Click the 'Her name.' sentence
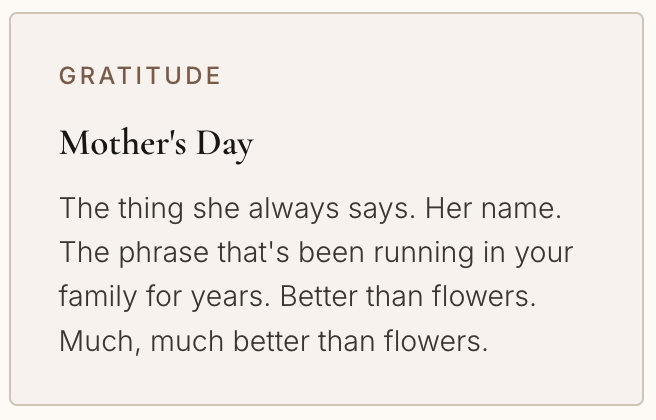 (493, 208)
